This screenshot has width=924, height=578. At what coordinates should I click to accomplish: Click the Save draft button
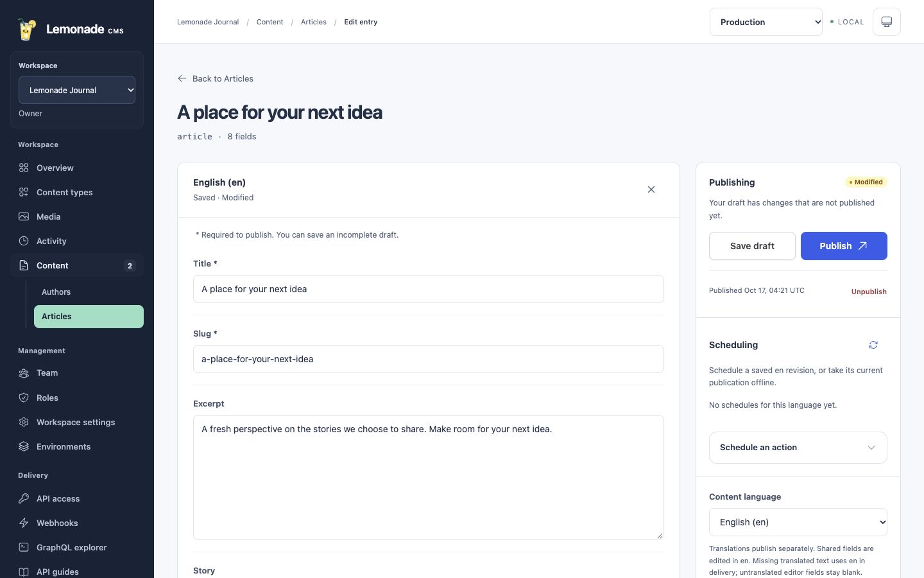[752, 246]
